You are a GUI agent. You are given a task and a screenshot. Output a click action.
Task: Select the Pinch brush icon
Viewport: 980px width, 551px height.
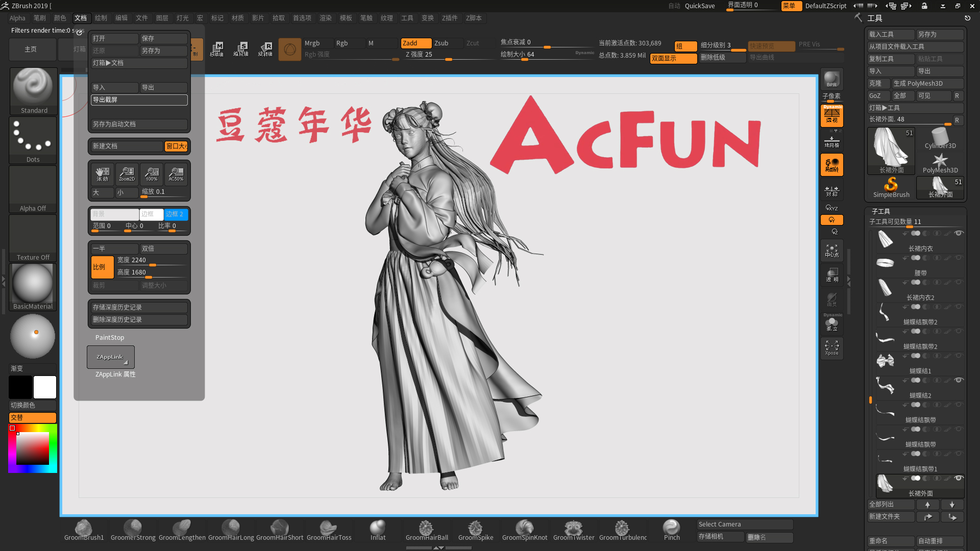click(x=672, y=530)
